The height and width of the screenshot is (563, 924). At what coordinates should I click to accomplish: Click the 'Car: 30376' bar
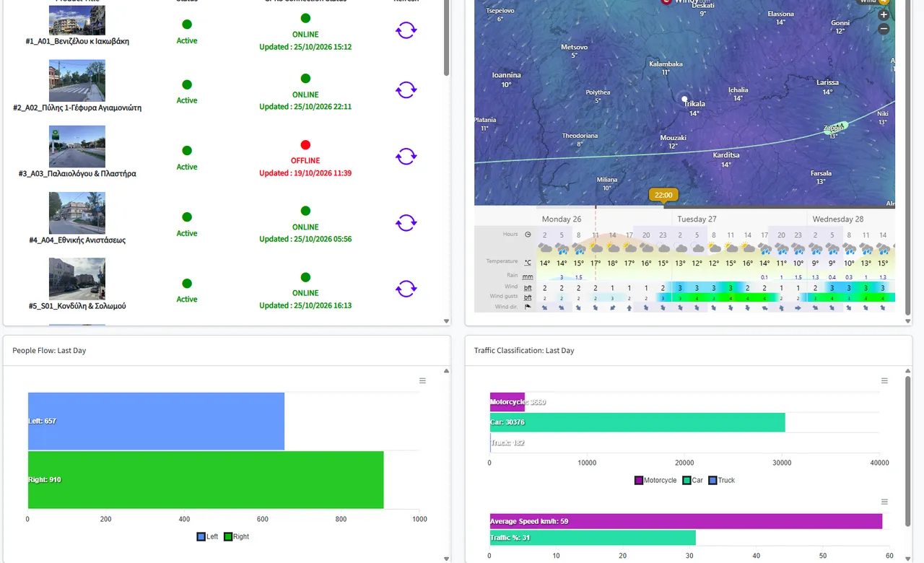coord(637,422)
